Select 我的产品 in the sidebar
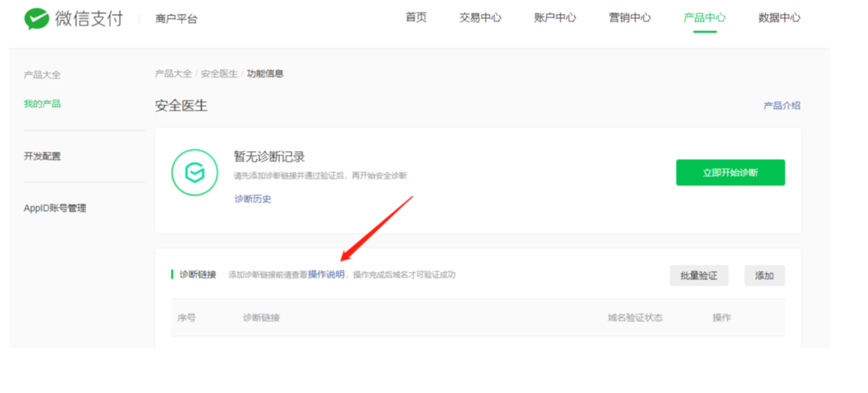868x393 pixels. tap(42, 104)
